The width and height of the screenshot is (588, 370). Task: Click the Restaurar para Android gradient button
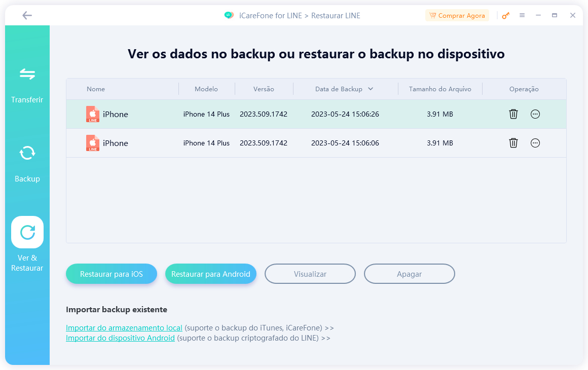point(210,274)
